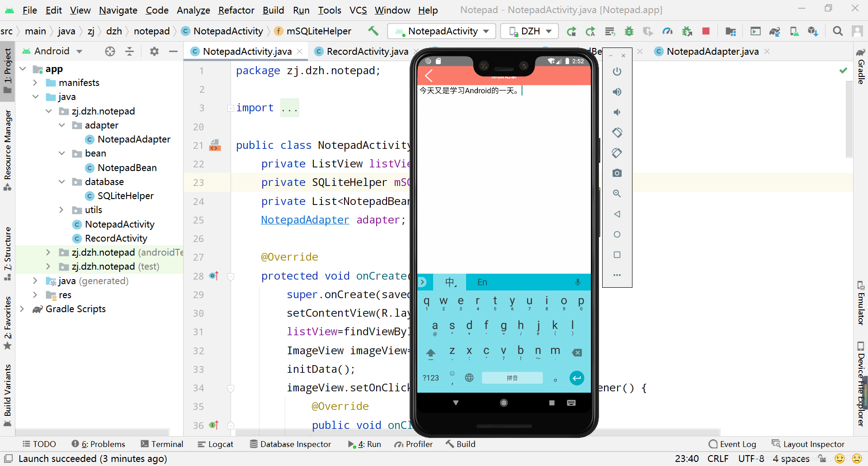Take an emulator screenshot with camera icon

tap(617, 173)
